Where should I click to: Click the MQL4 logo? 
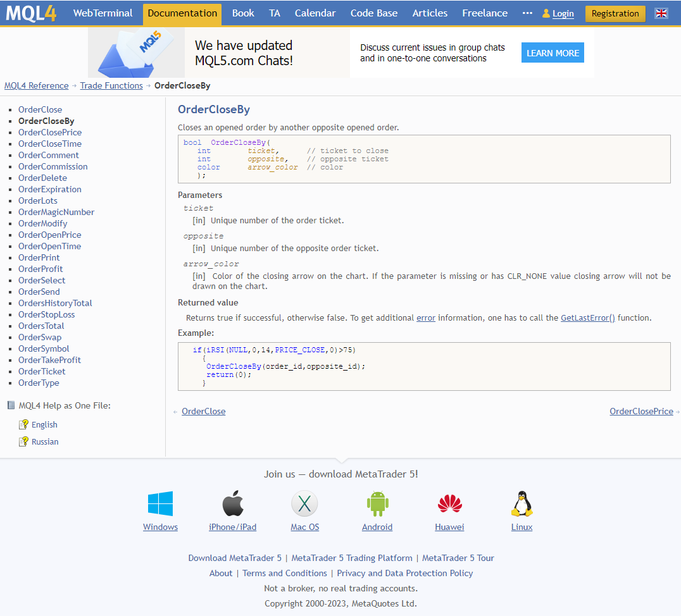(31, 13)
